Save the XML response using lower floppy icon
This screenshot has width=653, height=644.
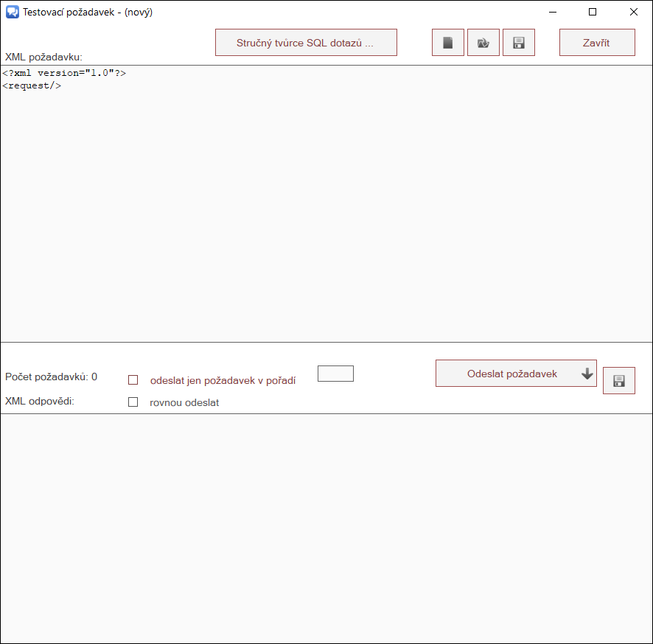point(618,380)
